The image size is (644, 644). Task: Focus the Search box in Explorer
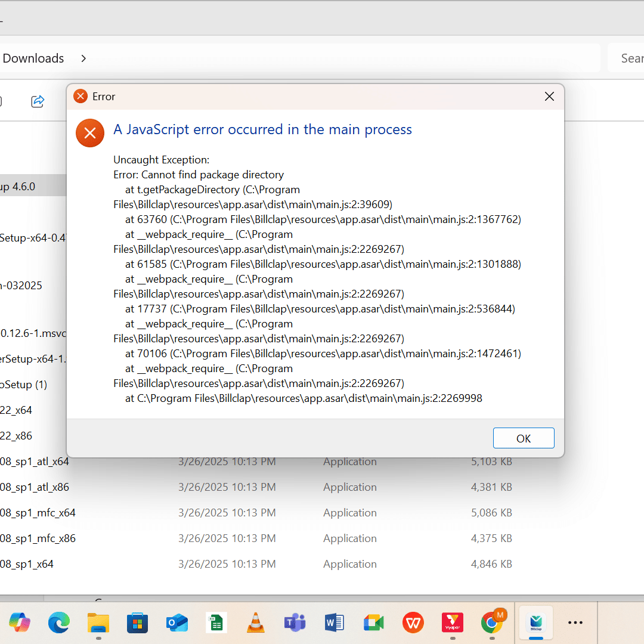(626, 58)
